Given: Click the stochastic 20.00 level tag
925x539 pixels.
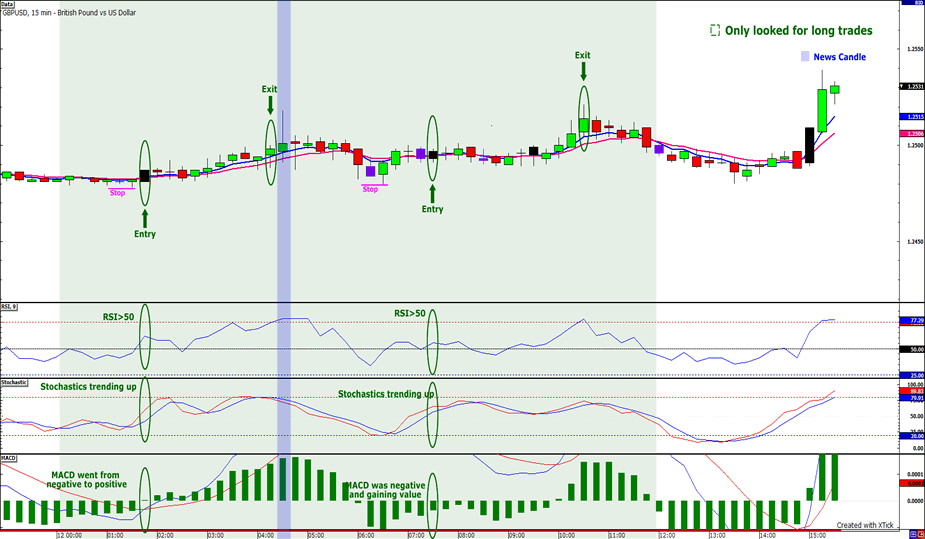Looking at the screenshot, I should pyautogui.click(x=912, y=436).
